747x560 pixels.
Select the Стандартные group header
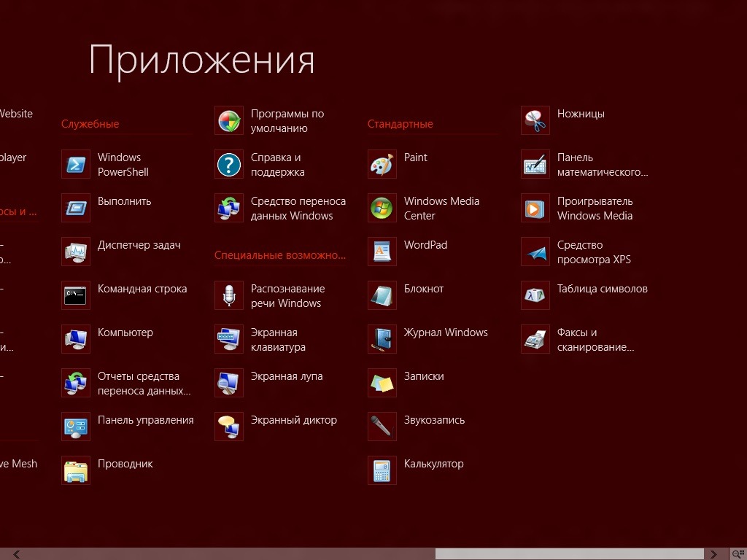click(400, 124)
